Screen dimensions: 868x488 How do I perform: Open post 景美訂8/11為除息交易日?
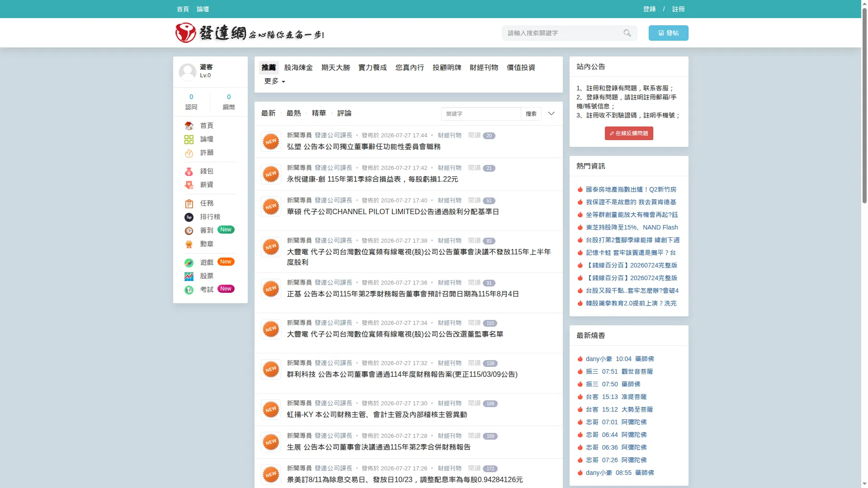[x=405, y=480]
